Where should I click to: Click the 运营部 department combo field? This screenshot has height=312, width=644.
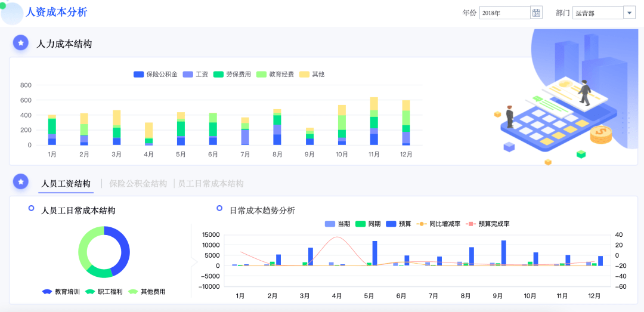click(598, 13)
